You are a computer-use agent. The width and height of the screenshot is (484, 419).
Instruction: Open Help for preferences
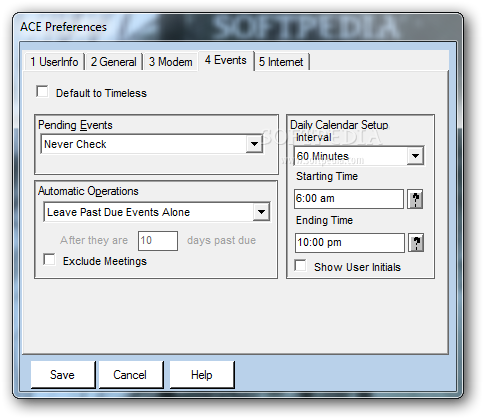tap(202, 375)
